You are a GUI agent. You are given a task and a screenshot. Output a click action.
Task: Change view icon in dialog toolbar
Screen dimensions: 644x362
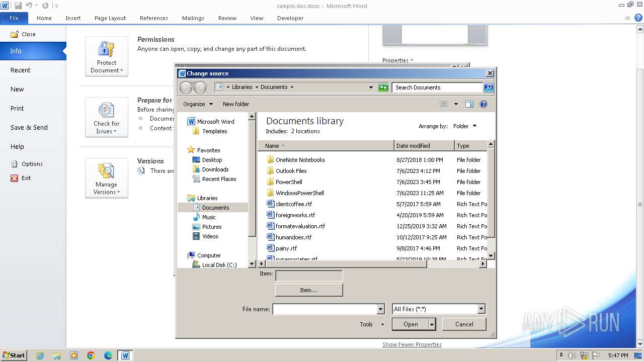coord(443,104)
